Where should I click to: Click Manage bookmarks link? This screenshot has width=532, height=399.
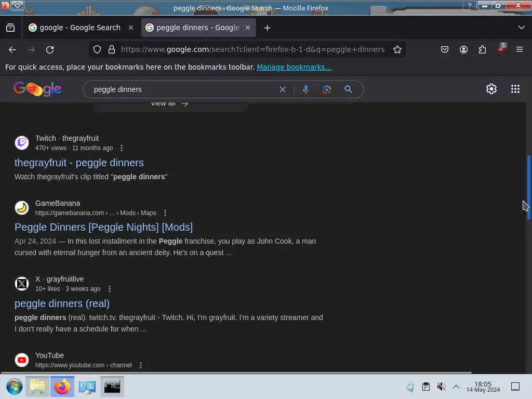[294, 67]
